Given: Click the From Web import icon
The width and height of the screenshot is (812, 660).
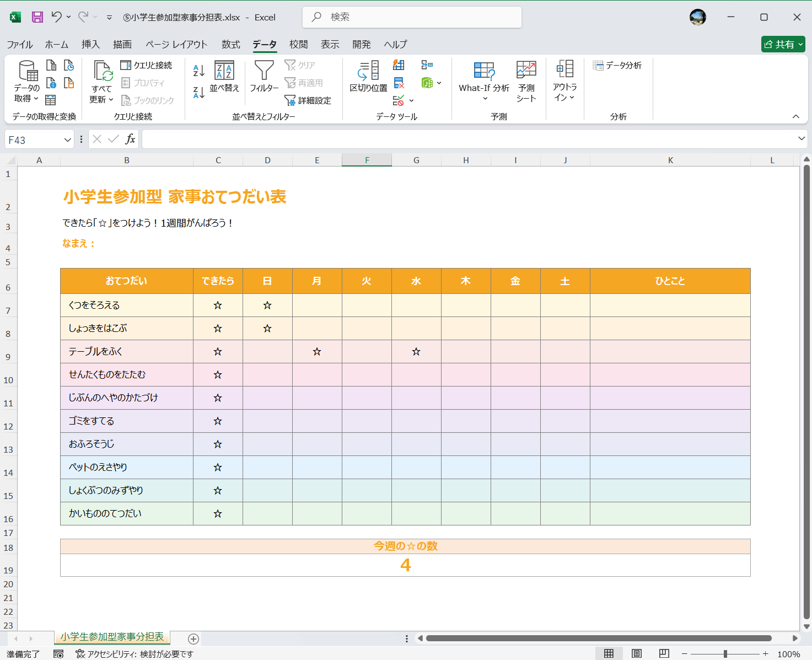Looking at the screenshot, I should (51, 83).
